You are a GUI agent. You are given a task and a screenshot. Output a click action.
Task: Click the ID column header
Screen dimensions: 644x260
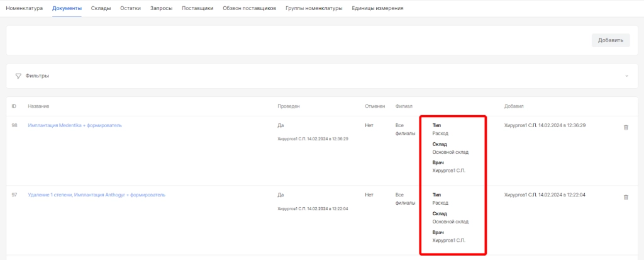click(x=14, y=106)
